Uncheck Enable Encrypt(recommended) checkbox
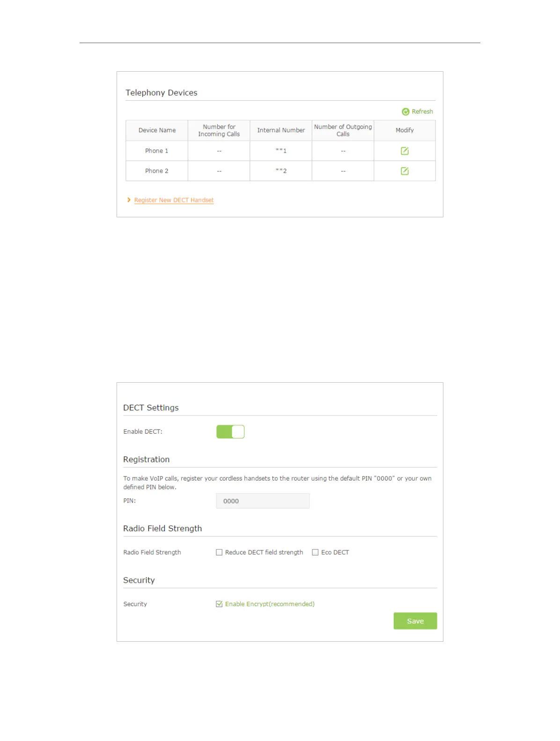Viewport: 560px width, 741px height. coord(219,604)
